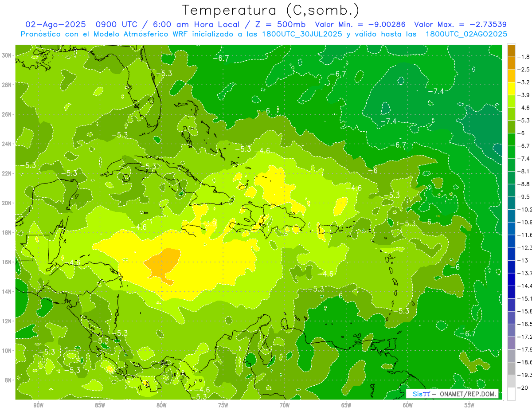Click the colorbar label "-8.8"
This screenshot has height=411, width=532.
(x=524, y=184)
